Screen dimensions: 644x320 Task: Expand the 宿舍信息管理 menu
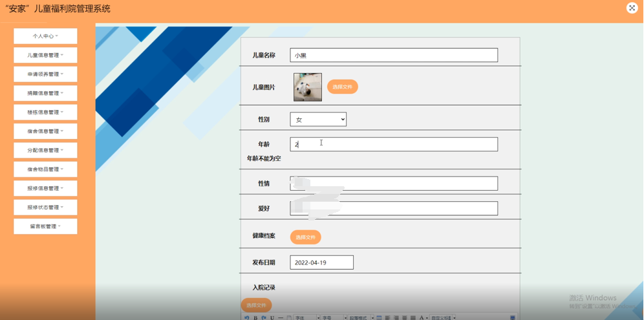[x=45, y=131]
